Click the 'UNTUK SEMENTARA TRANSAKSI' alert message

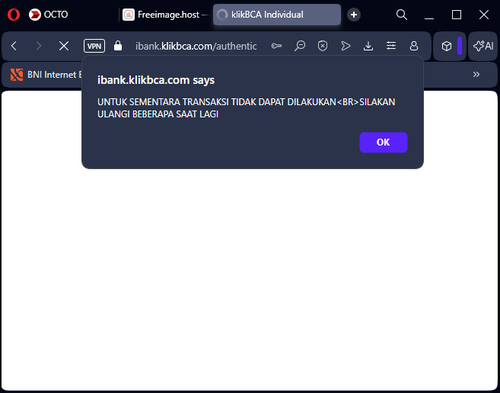pos(246,108)
